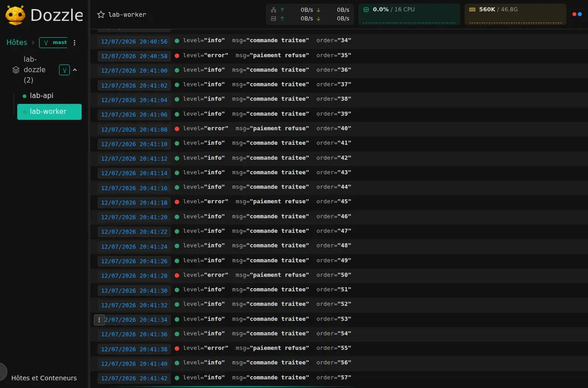Click the disk storage icon in stats

[x=273, y=19]
